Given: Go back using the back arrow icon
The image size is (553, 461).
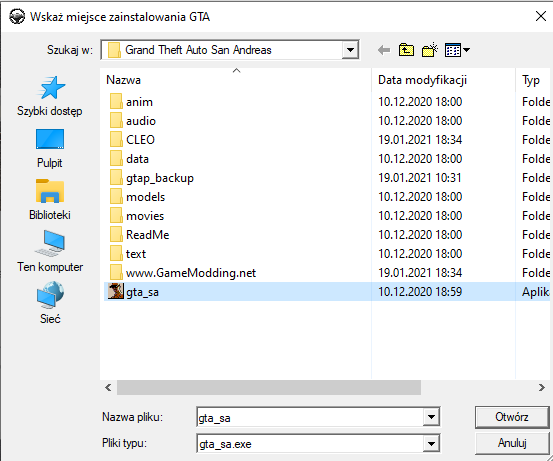Looking at the screenshot, I should [x=384, y=50].
